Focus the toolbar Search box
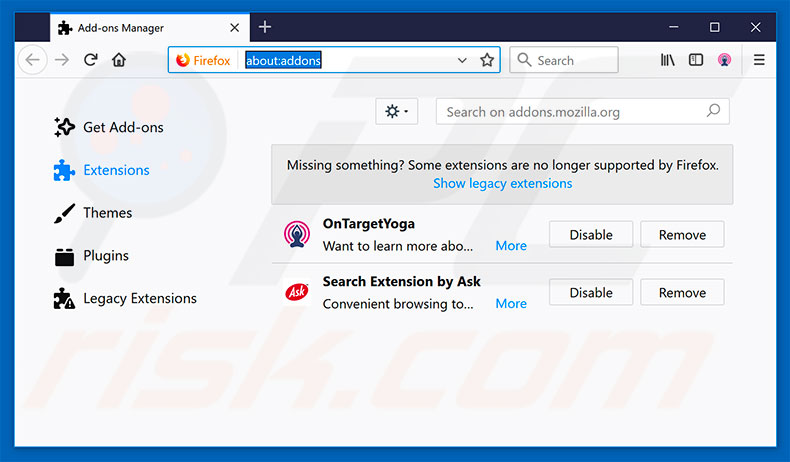Viewport: 790px width, 462px height. (564, 60)
